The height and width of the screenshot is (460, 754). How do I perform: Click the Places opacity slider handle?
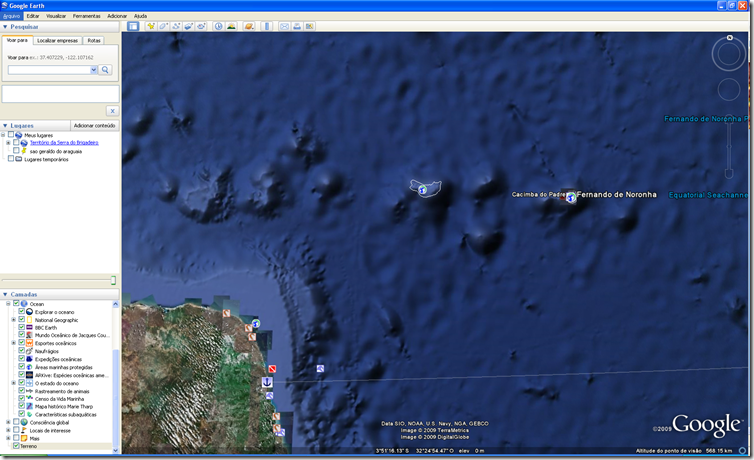(x=113, y=280)
